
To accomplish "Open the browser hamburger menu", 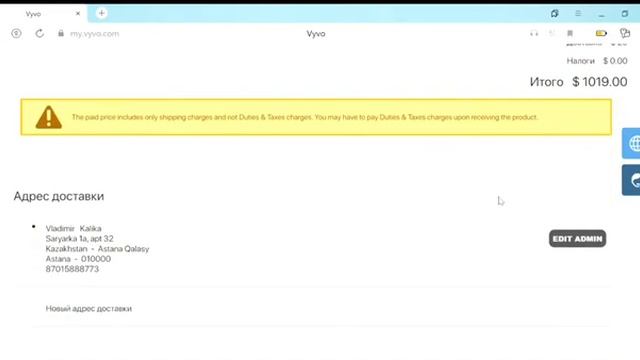I will click(578, 13).
